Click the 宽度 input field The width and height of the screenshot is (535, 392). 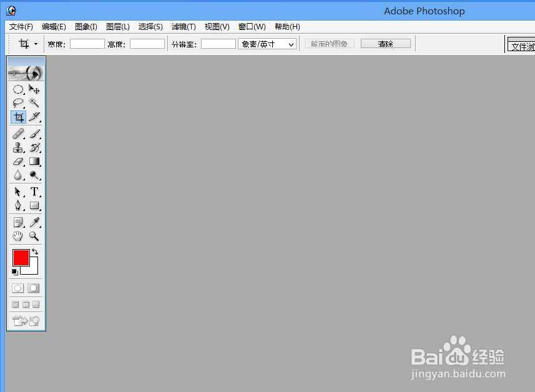pos(87,44)
